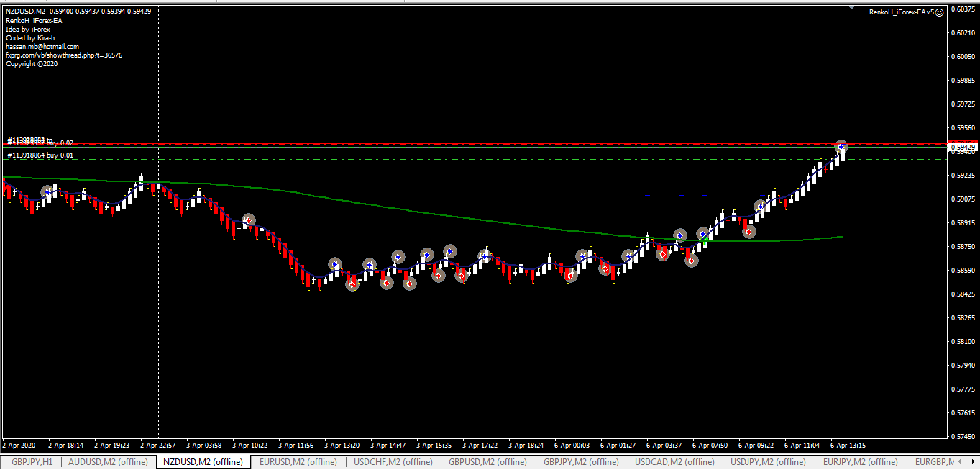Click the active NZDUSD,M2 (offline) tab
The width and height of the screenshot is (980, 470).
coord(203,462)
